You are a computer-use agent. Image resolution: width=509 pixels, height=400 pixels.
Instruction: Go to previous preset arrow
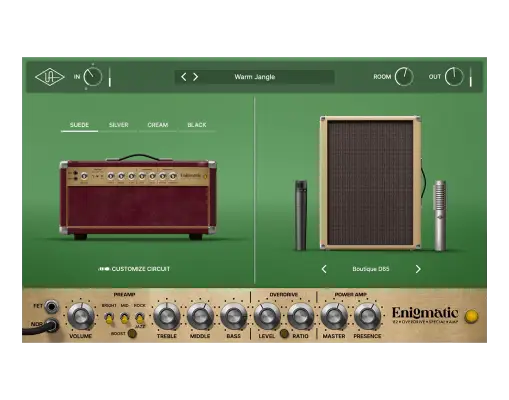(184, 77)
